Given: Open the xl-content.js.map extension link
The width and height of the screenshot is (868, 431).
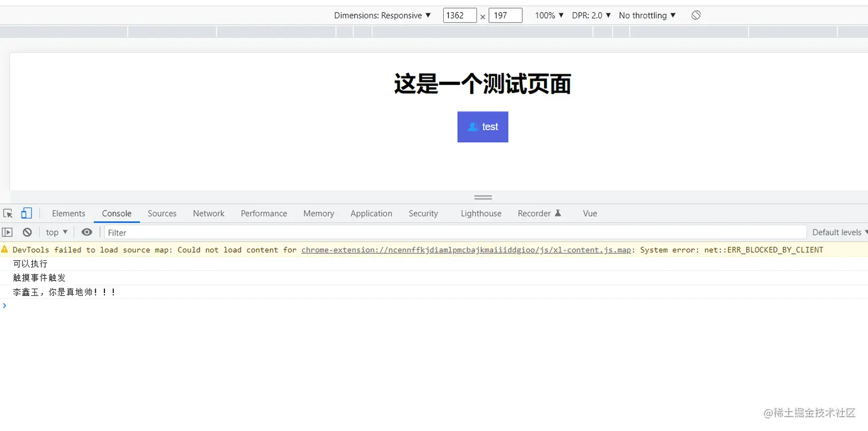Looking at the screenshot, I should point(466,249).
